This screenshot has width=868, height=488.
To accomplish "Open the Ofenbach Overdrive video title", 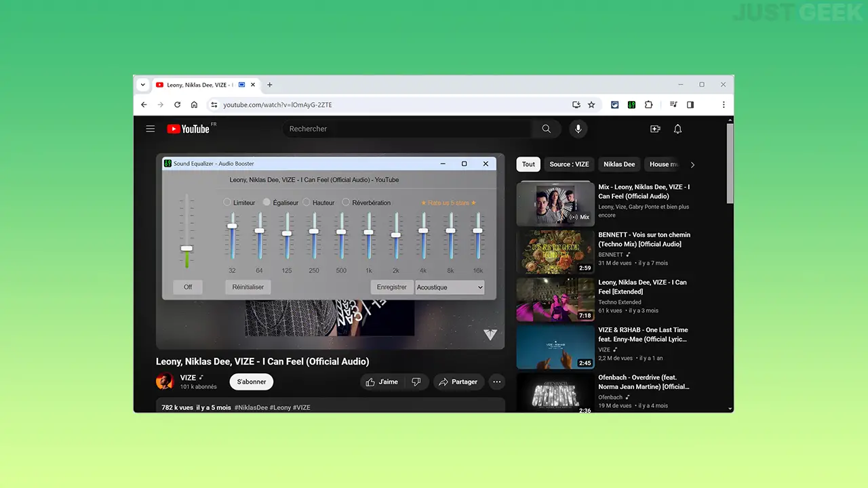I will [644, 382].
